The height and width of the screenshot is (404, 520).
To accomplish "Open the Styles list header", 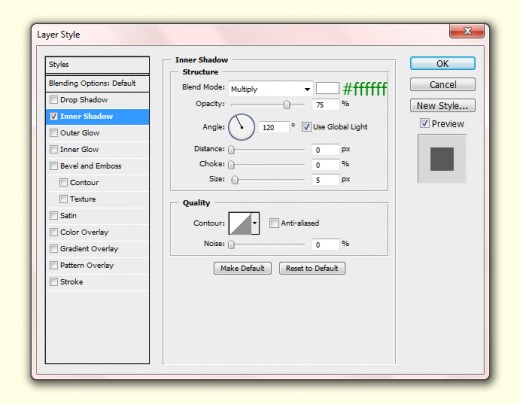I will click(x=97, y=65).
